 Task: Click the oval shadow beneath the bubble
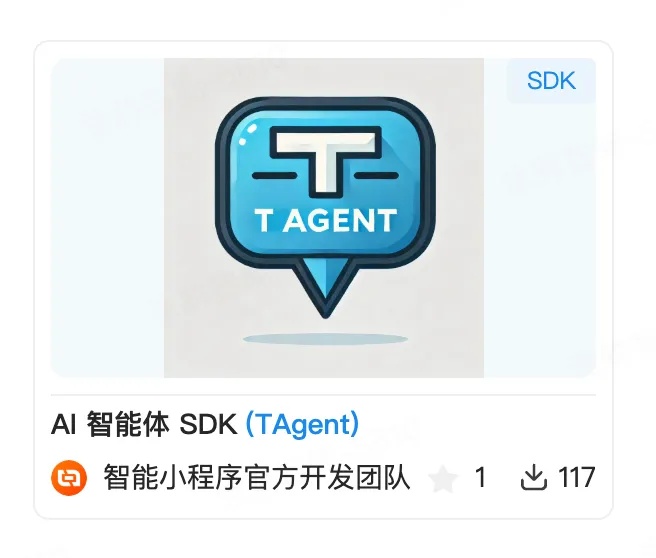click(x=325, y=339)
